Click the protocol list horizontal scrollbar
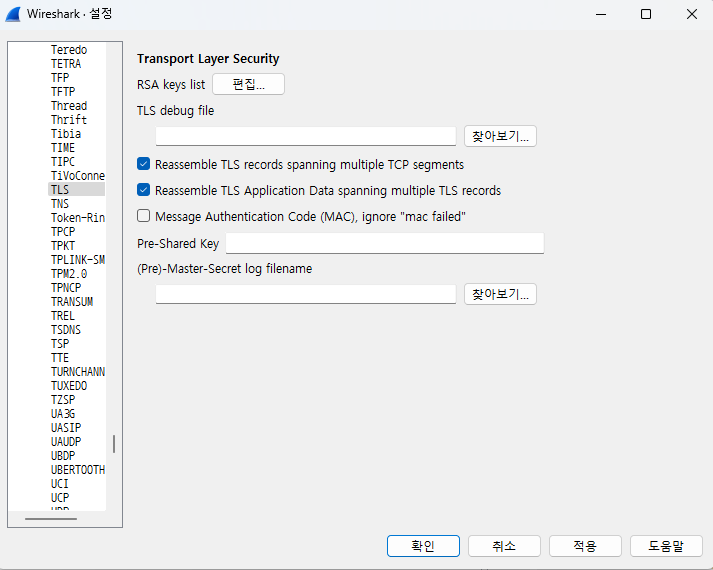The image size is (713, 570). tap(51, 519)
